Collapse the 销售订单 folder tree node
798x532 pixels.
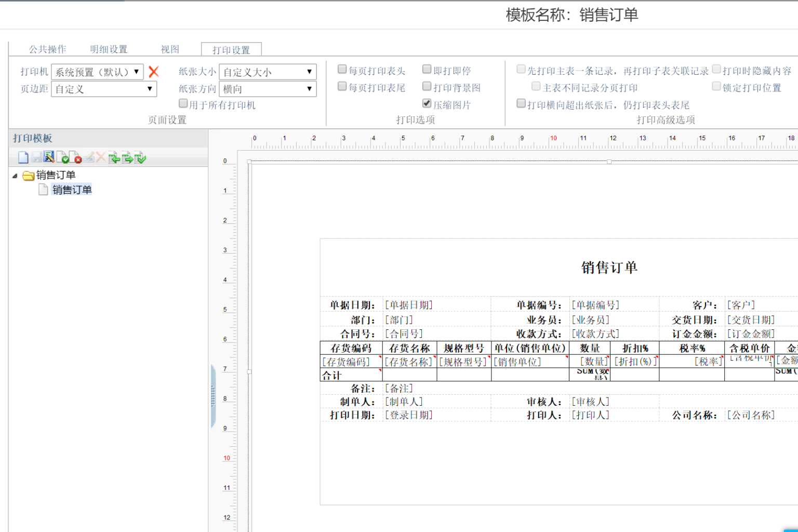point(15,176)
